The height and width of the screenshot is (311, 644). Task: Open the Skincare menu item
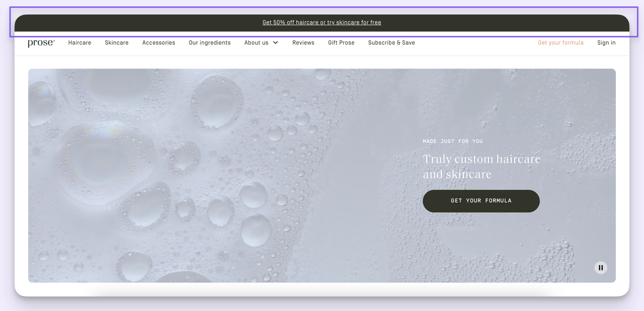pyautogui.click(x=117, y=43)
